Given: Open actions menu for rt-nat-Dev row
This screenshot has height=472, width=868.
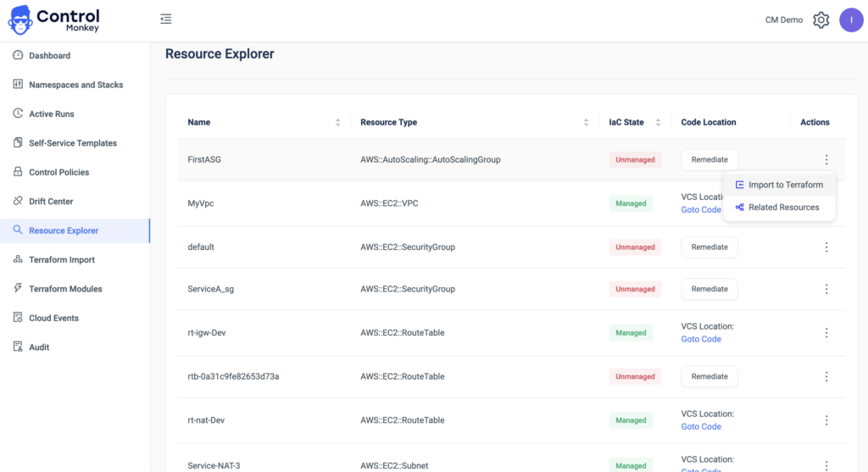Looking at the screenshot, I should (826, 420).
